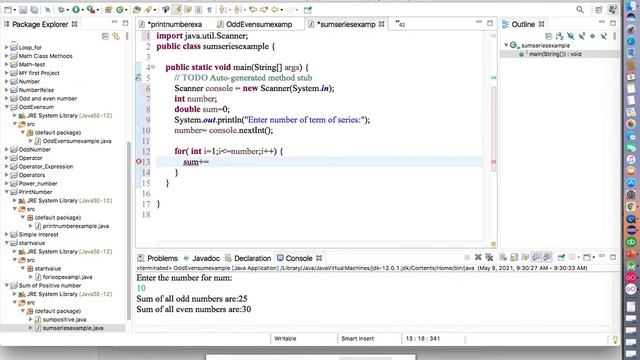640x360 pixels.
Task: Toggle Hide Static Members in Outline
Action: coord(582,36)
